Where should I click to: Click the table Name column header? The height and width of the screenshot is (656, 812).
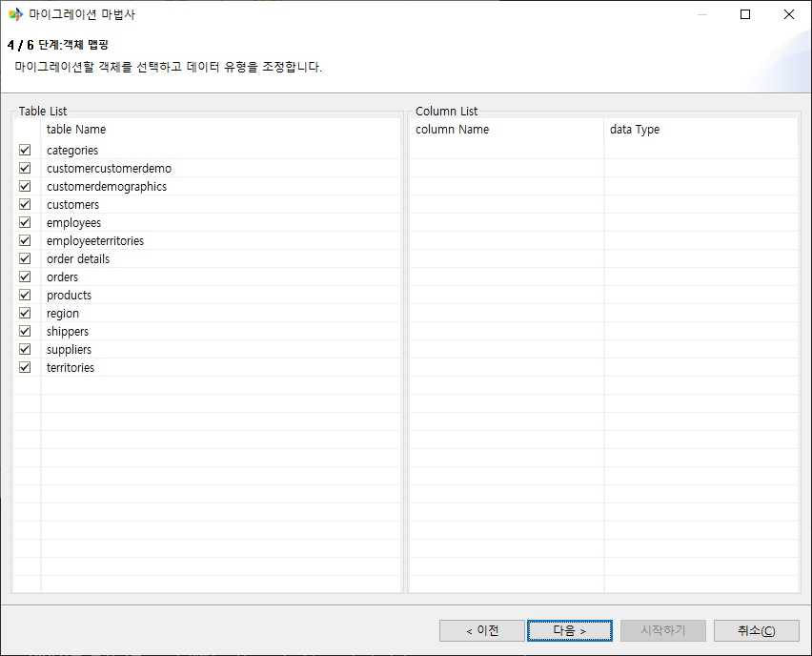pyautogui.click(x=76, y=130)
